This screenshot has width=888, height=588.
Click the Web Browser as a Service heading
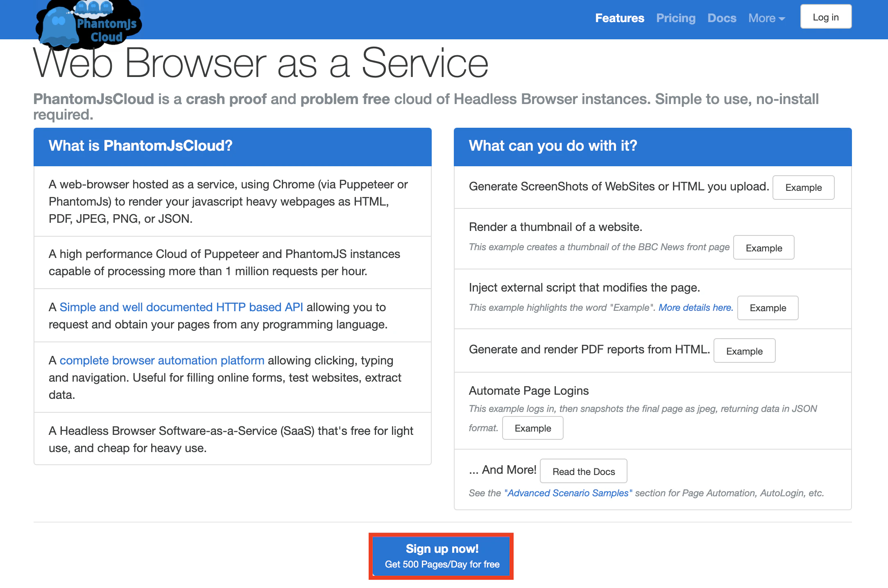coord(261,63)
